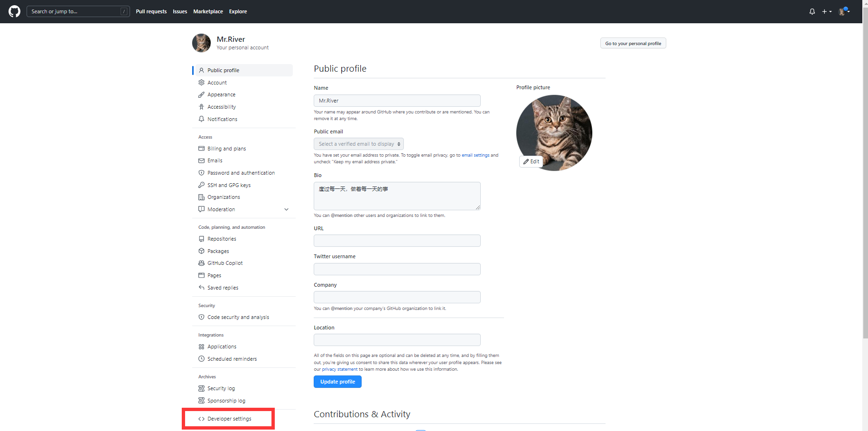Click the Emails envelope icon

pyautogui.click(x=201, y=160)
